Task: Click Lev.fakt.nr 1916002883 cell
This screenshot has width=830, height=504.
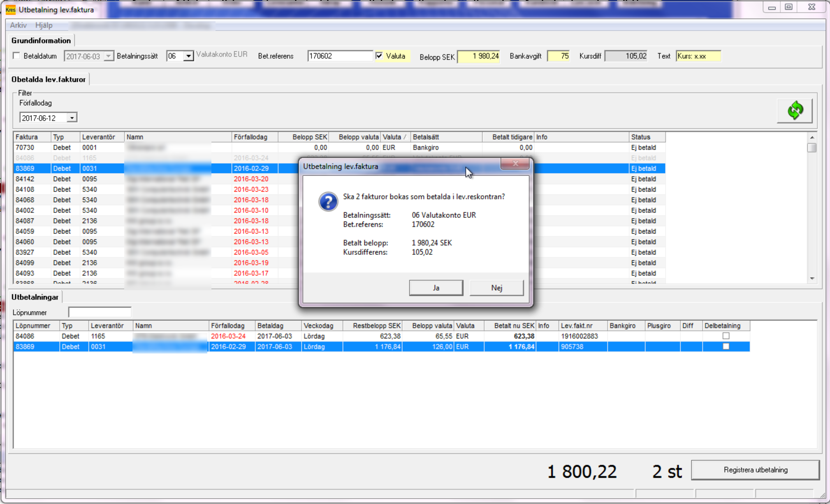Action: (583, 336)
